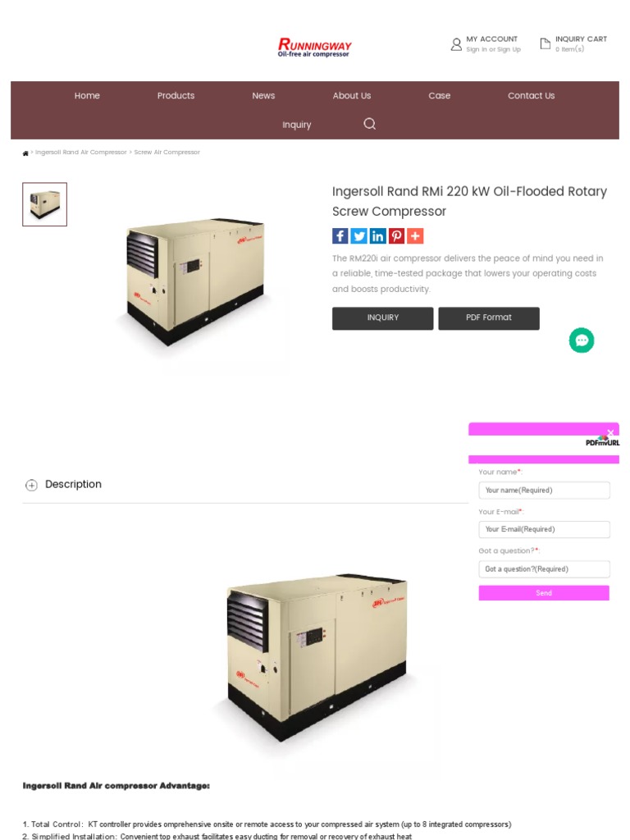The height and width of the screenshot is (840, 630).
Task: Share product on LinkedIn
Action: 377,235
